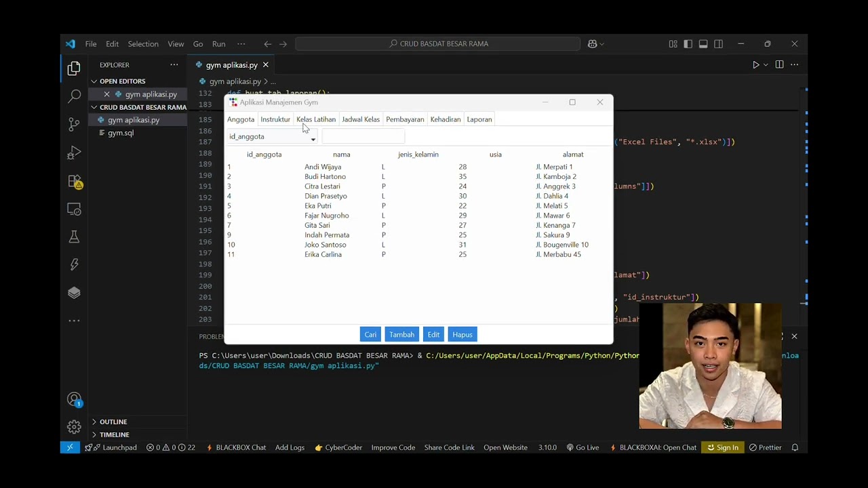
Task: Open the Run and Debug view
Action: (x=74, y=153)
